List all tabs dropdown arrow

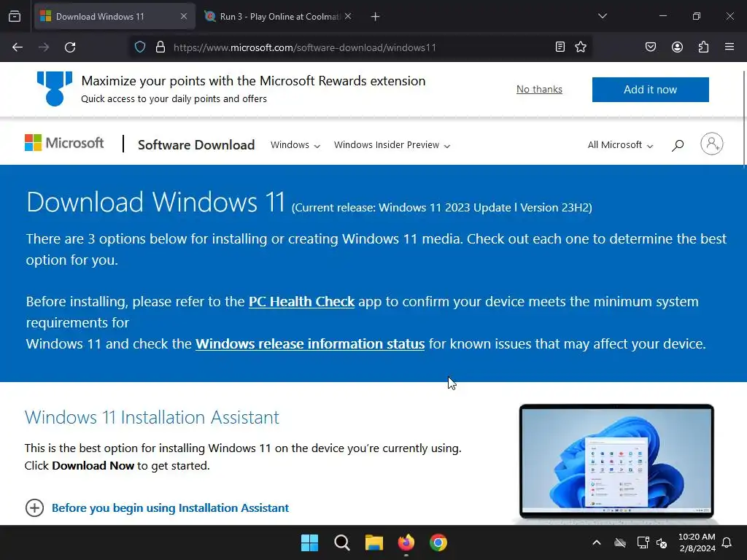(603, 16)
